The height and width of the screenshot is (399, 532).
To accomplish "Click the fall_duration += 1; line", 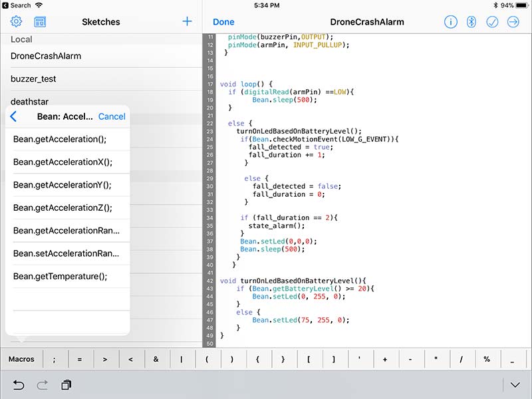I will coord(287,155).
